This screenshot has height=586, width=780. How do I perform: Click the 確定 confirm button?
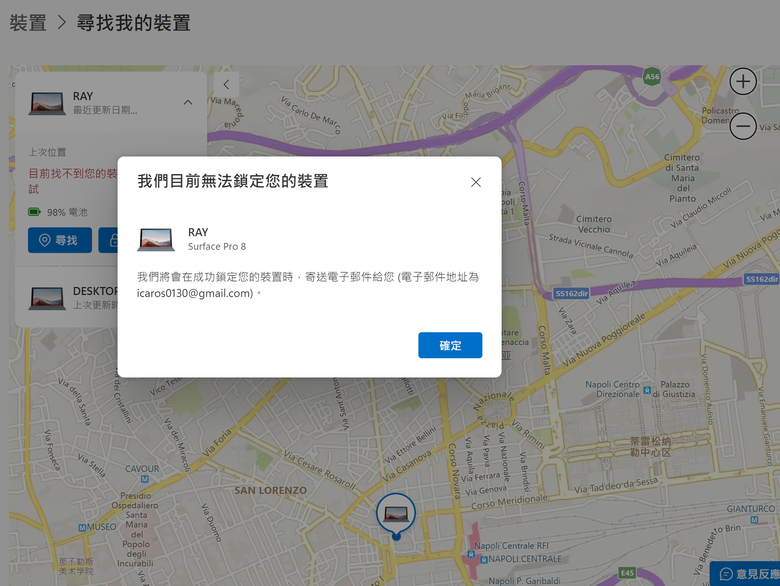pyautogui.click(x=450, y=345)
